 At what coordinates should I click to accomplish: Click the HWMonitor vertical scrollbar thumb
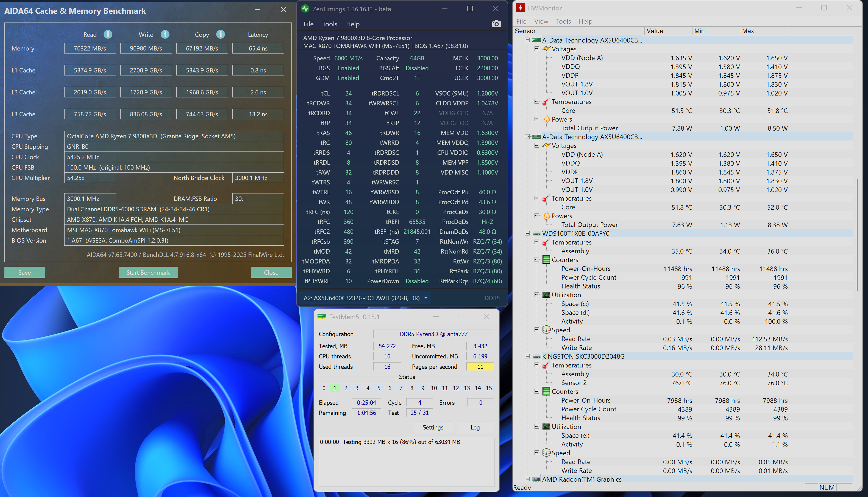tap(857, 235)
